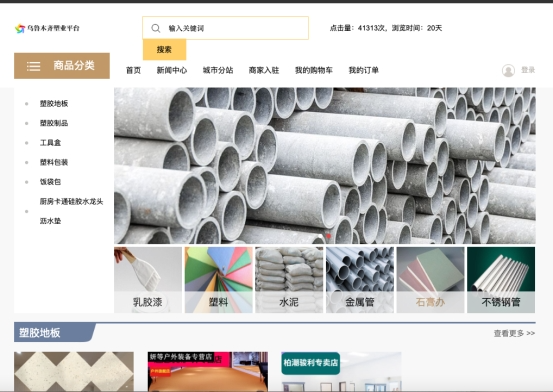Click the 点击量 41313次 statistics text
Image resolution: width=553 pixels, height=392 pixels.
386,28
